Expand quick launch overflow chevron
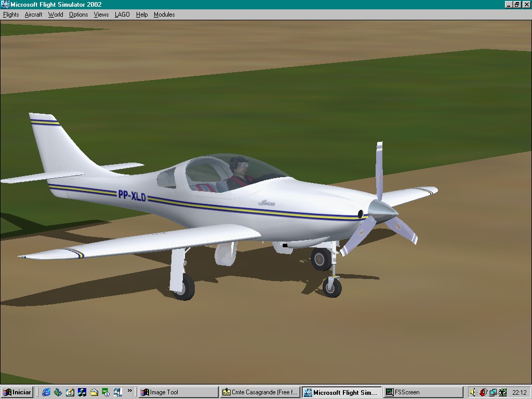Screen dimensions: 532x399 [129, 391]
